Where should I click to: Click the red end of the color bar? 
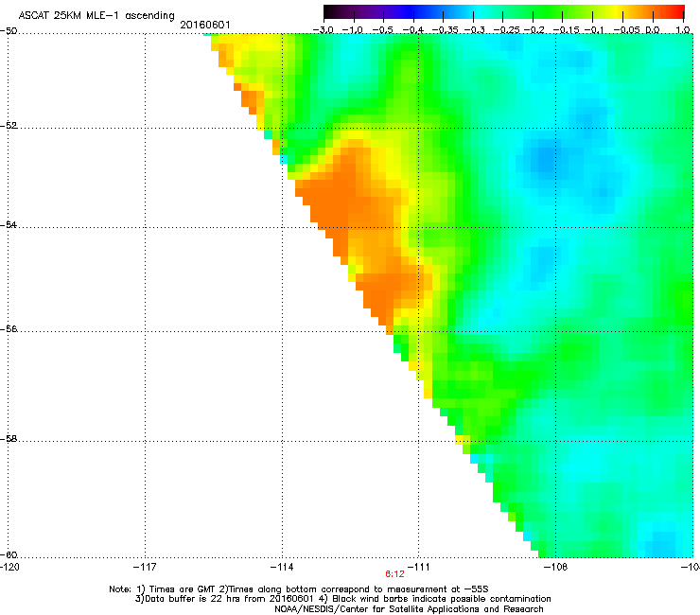click(679, 11)
